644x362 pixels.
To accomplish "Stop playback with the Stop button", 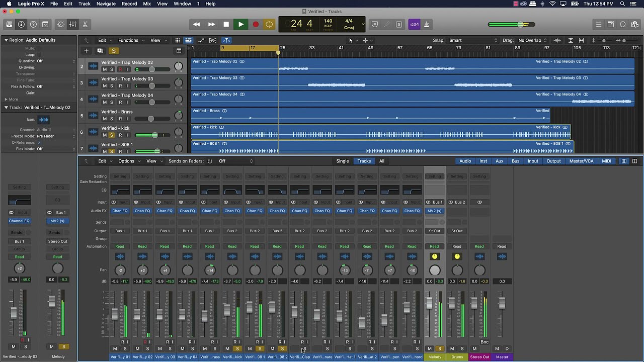I will (x=226, y=24).
